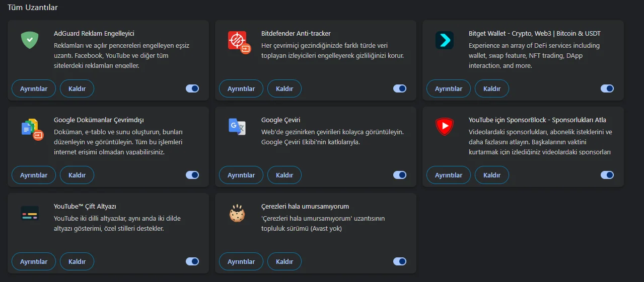Switch off SponsorBlock extension toggle
The height and width of the screenshot is (282, 644).
point(607,175)
